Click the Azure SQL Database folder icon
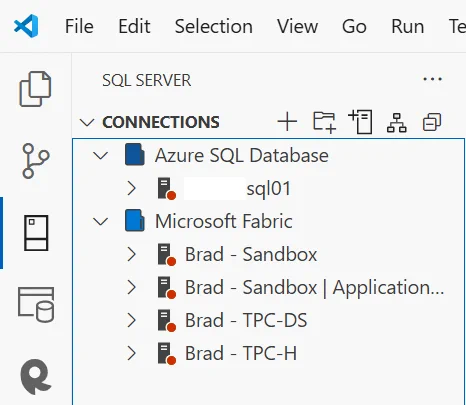 pyautogui.click(x=135, y=154)
